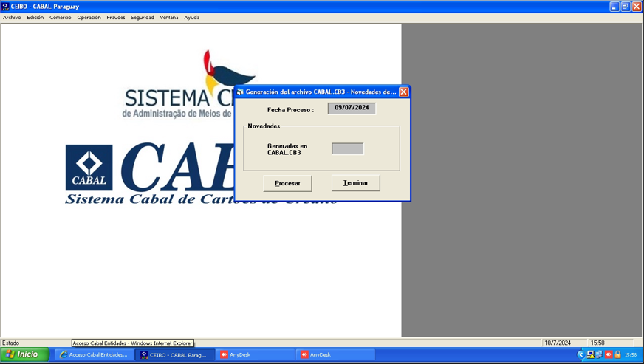This screenshot has width=644, height=364.
Task: Expand hidden tray icons with the arrow
Action: pyautogui.click(x=580, y=354)
